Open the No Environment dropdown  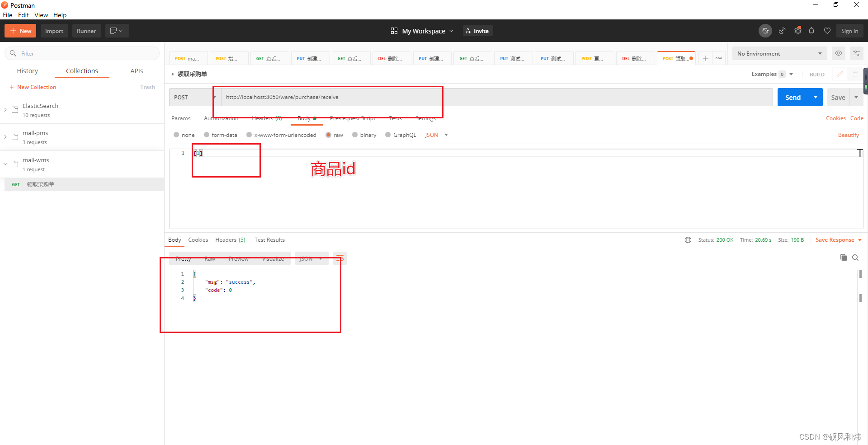click(x=779, y=53)
